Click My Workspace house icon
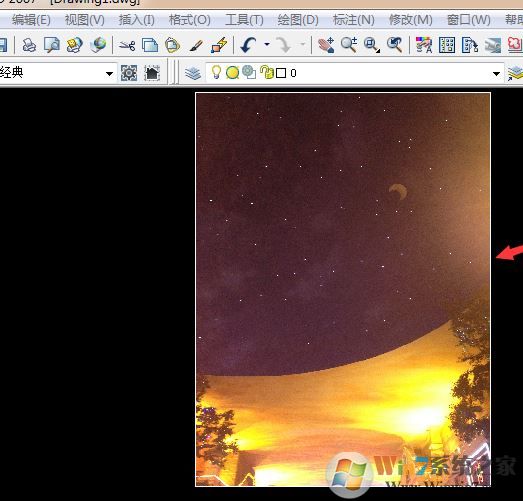 coord(152,73)
